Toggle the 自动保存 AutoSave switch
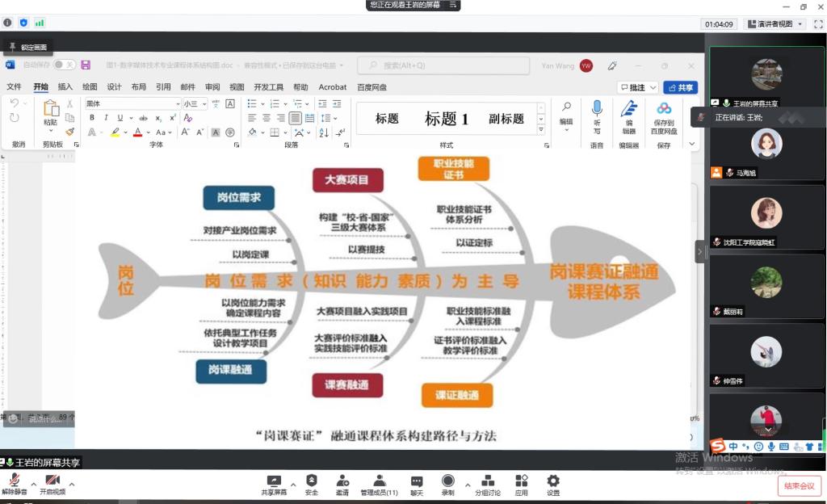 [x=65, y=65]
